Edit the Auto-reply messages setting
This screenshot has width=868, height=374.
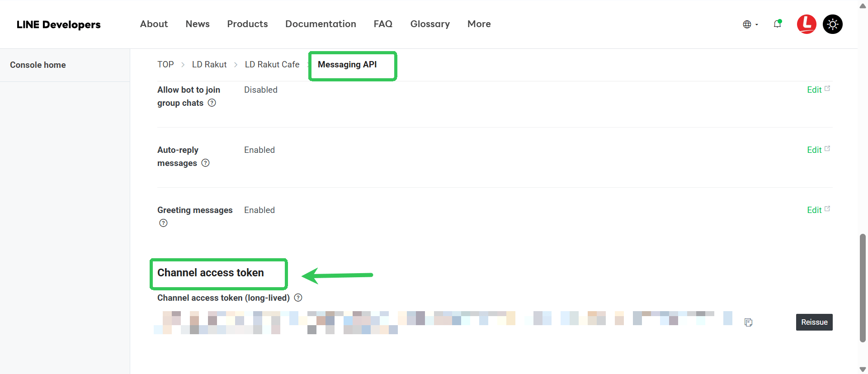[818, 150]
